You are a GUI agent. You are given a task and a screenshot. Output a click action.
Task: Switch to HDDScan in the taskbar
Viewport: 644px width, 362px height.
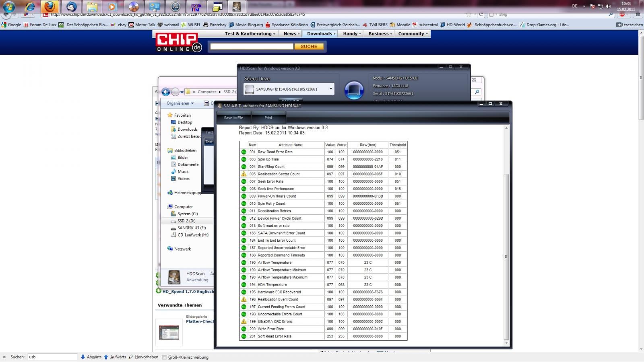(237, 6)
